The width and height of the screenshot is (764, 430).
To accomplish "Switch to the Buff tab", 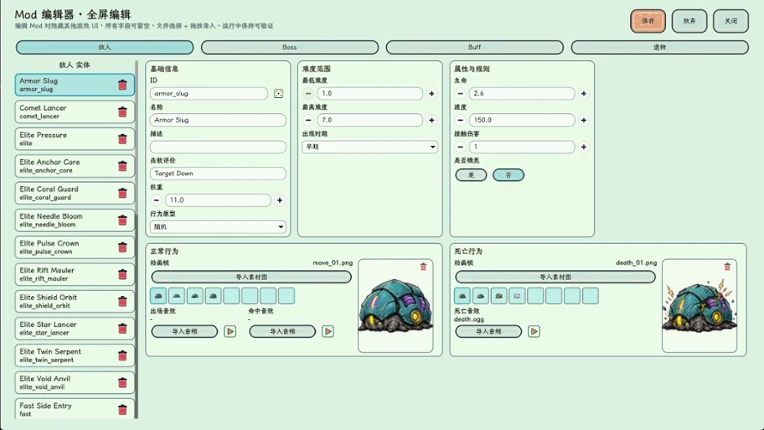I will click(475, 47).
